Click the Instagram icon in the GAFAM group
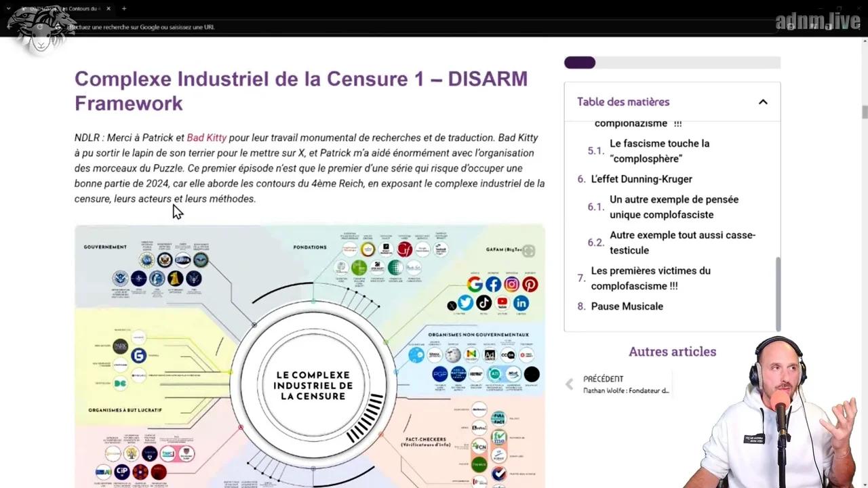The image size is (868, 488). click(511, 285)
